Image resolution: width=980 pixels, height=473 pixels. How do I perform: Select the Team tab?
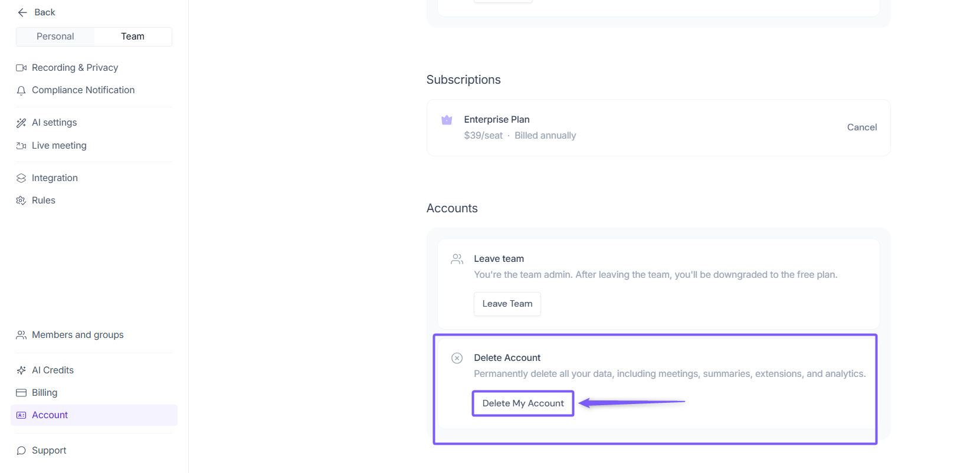[133, 37]
